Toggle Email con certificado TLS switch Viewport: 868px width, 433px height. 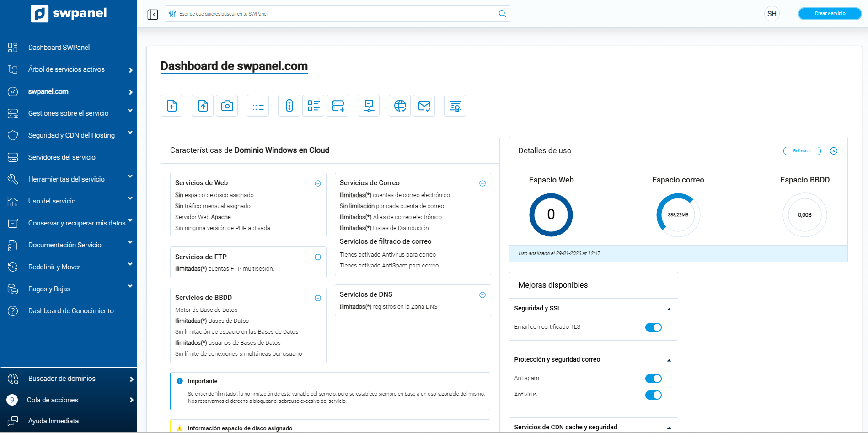pos(653,327)
